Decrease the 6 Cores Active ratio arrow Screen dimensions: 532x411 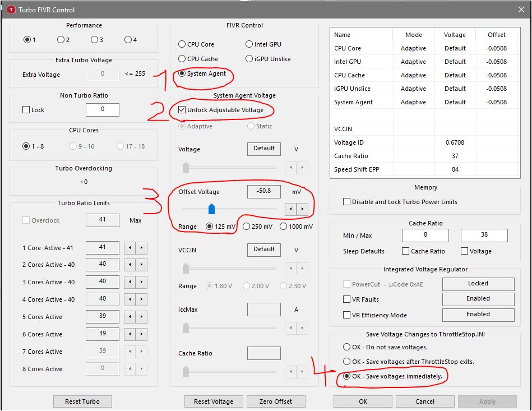(129, 334)
